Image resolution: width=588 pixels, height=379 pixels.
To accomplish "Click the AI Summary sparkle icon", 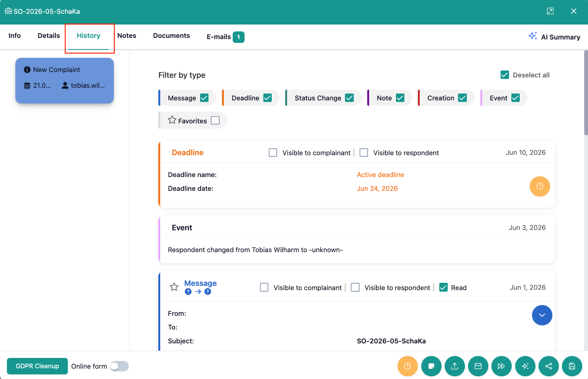I will (532, 36).
